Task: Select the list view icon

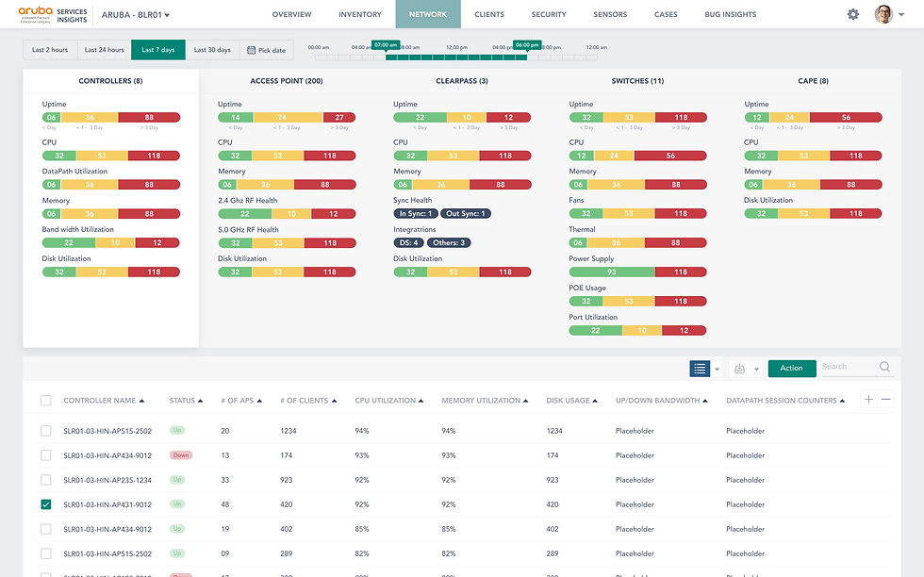Action: coord(700,369)
